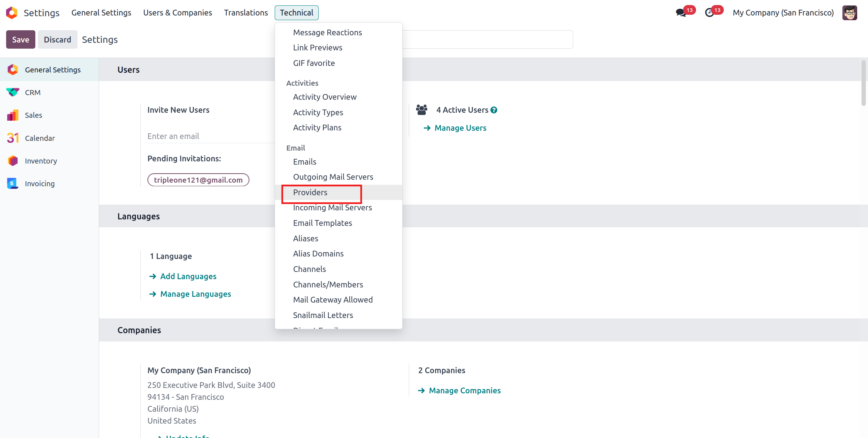Image resolution: width=868 pixels, height=438 pixels.
Task: Open company switcher My Company (San Francisco)
Action: pos(783,13)
